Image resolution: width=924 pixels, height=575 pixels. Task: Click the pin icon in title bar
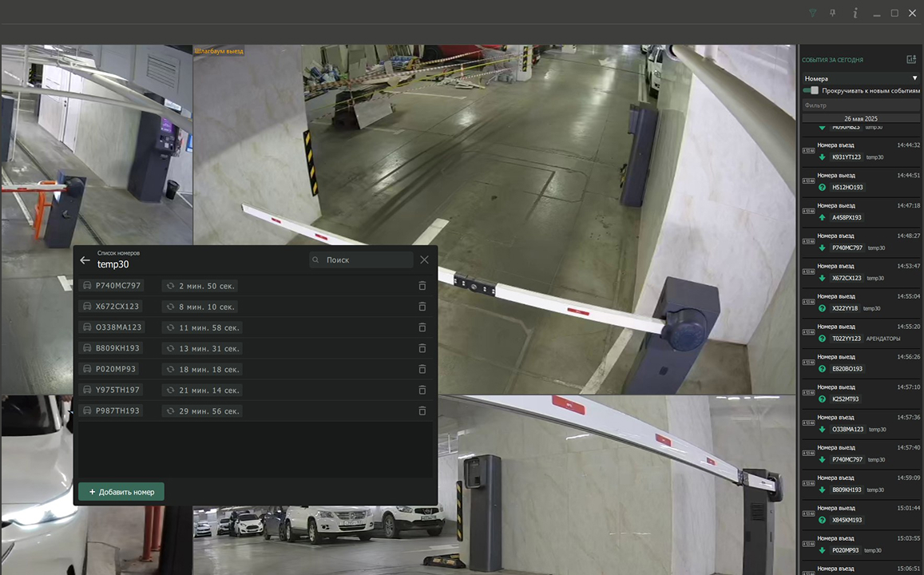833,13
